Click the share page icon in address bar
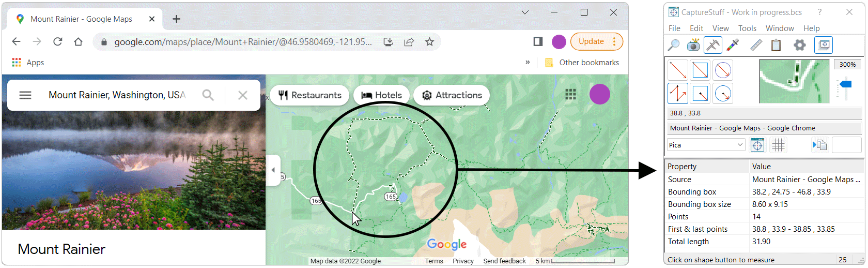The image size is (868, 268). coord(409,42)
